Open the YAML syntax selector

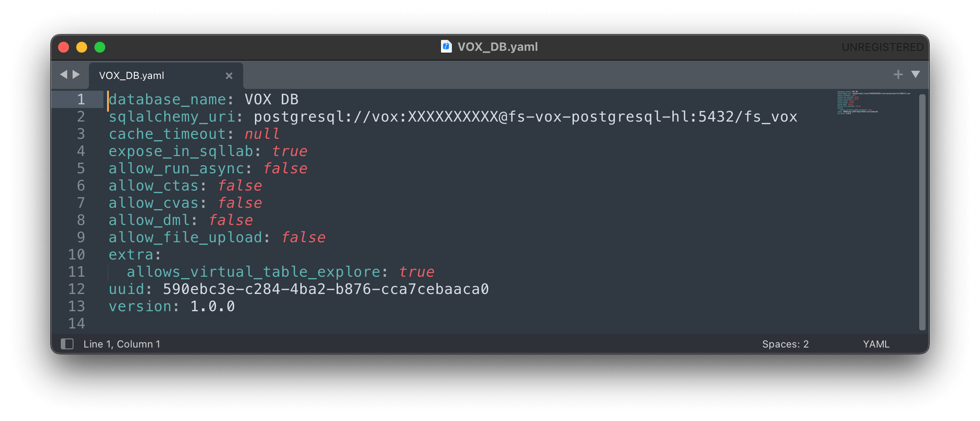point(876,344)
